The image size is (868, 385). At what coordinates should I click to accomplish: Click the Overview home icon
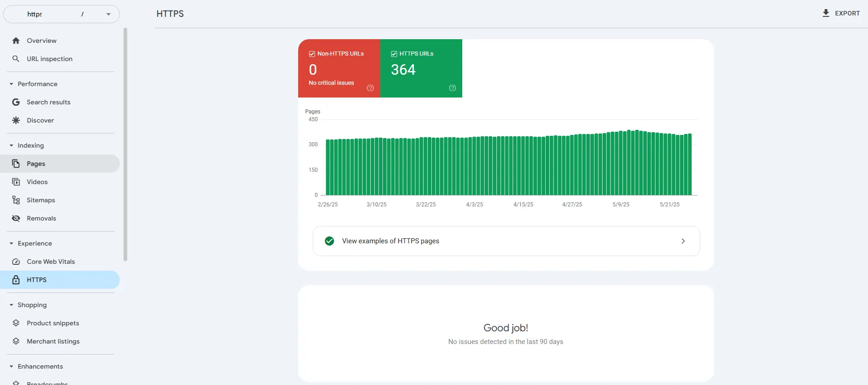click(x=16, y=41)
